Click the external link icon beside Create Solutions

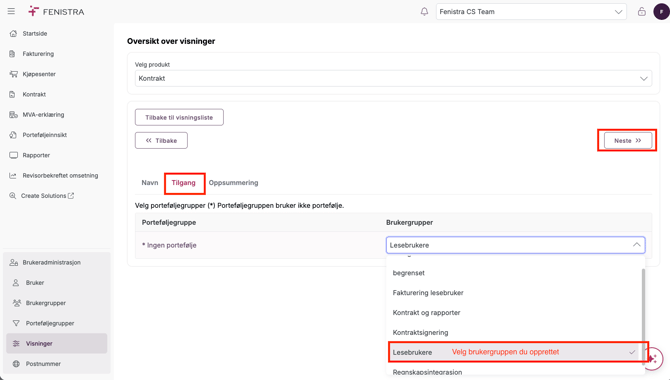(x=71, y=195)
